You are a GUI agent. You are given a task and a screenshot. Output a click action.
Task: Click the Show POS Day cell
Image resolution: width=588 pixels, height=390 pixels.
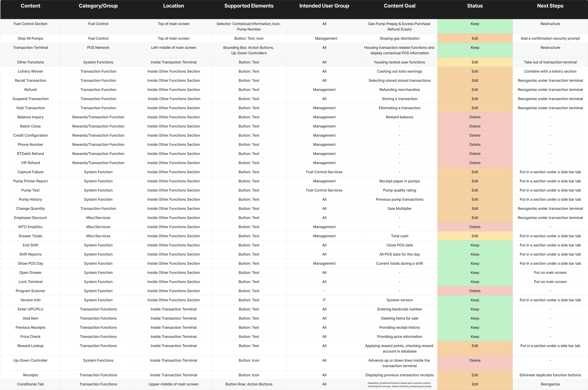coord(30,264)
